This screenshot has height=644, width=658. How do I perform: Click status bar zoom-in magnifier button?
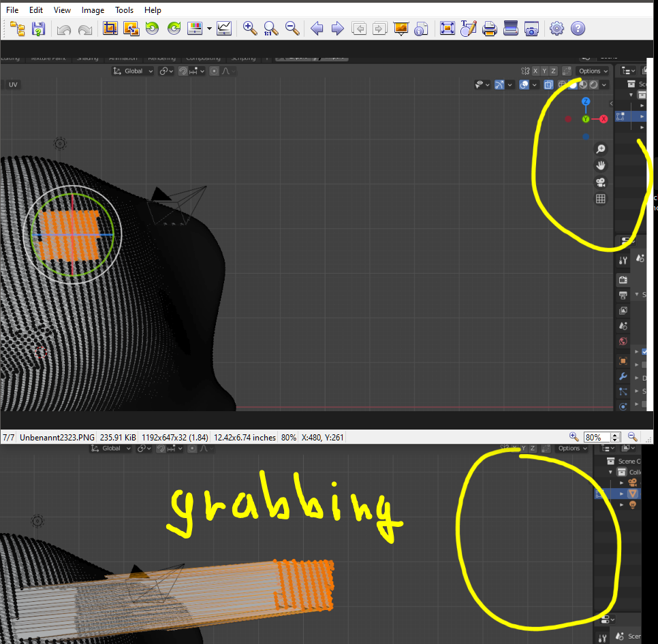pos(574,437)
